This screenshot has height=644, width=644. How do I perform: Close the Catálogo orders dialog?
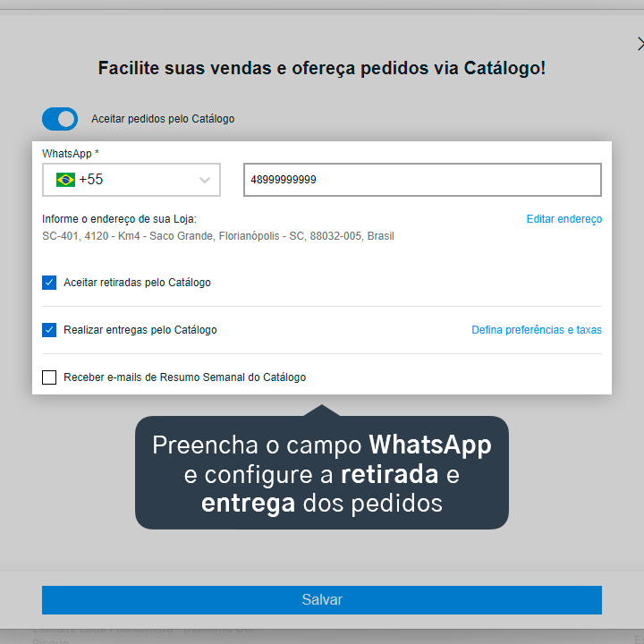640,44
